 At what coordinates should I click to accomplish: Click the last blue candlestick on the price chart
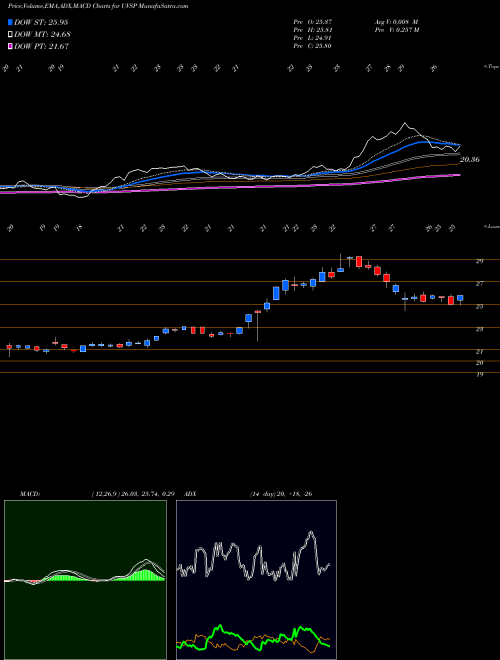460,298
